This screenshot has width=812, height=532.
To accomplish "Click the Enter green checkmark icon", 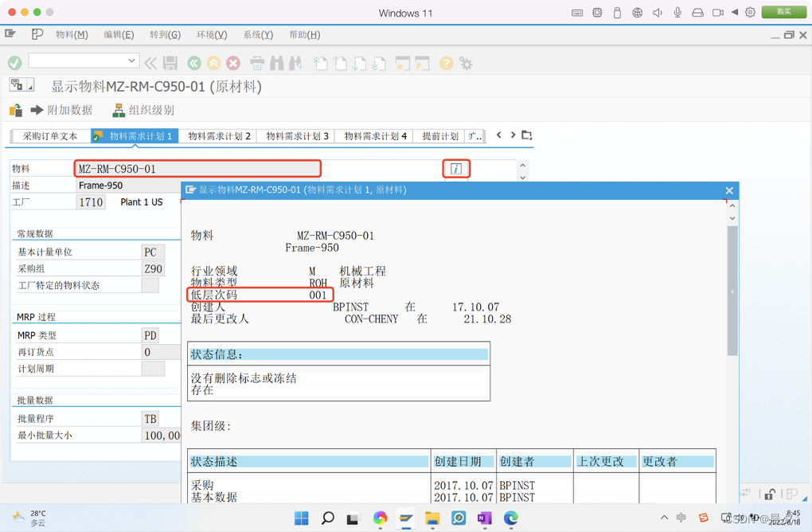I will (14, 62).
